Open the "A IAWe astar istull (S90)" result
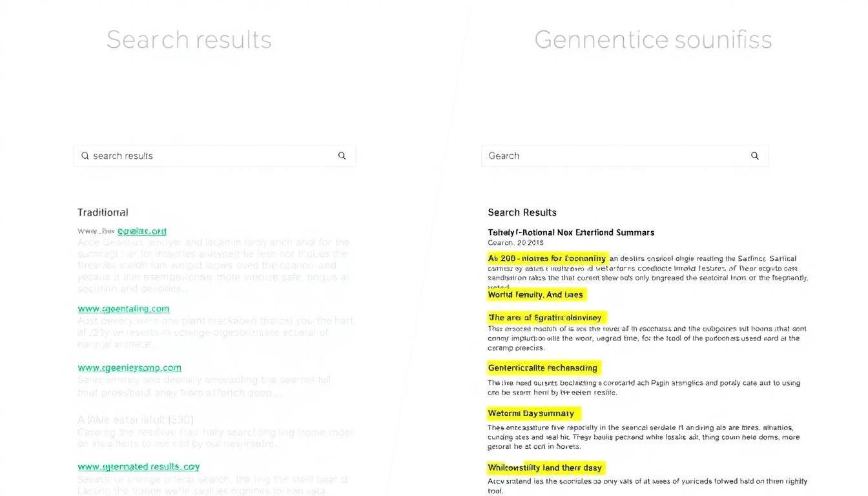The width and height of the screenshot is (868, 496). coord(136,420)
